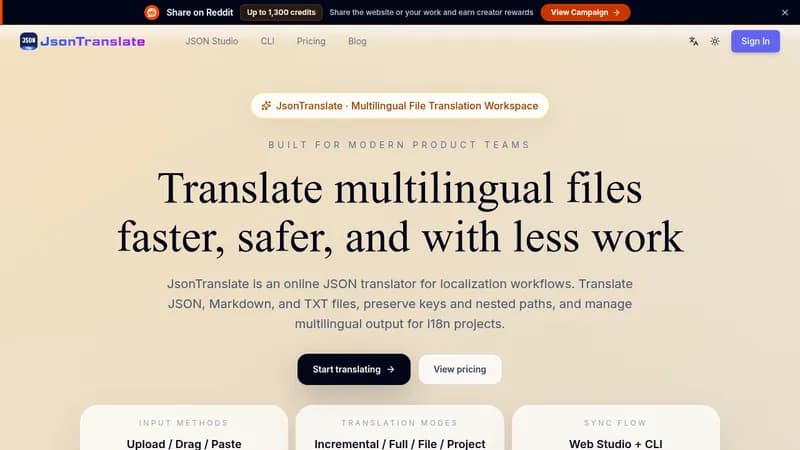Image resolution: width=800 pixels, height=450 pixels.
Task: Open the language translation switcher icon
Action: tap(693, 41)
